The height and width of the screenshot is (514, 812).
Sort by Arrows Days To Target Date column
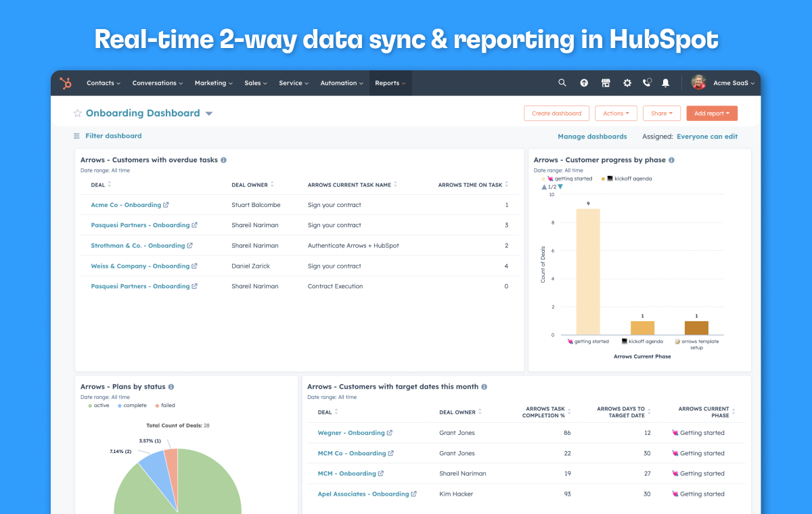[649, 412]
